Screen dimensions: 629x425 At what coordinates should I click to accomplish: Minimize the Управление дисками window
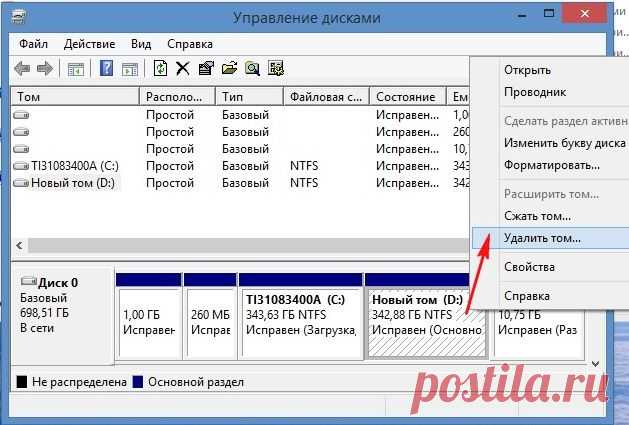(522, 15)
